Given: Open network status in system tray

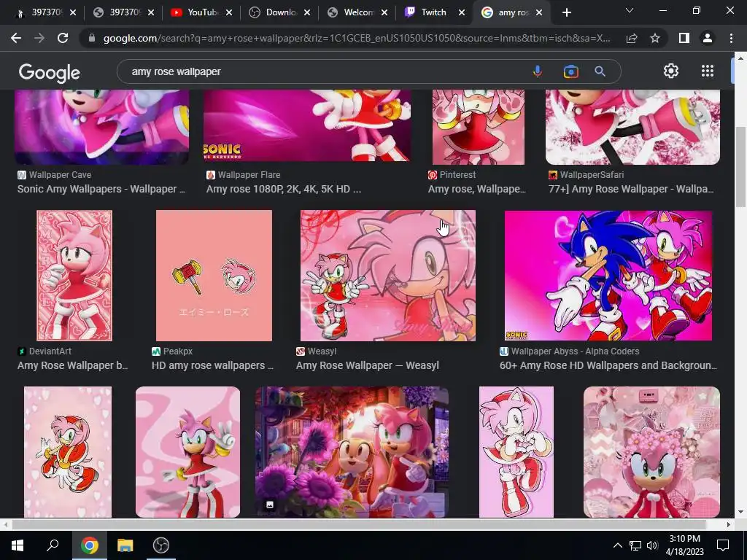Looking at the screenshot, I should (x=635, y=545).
